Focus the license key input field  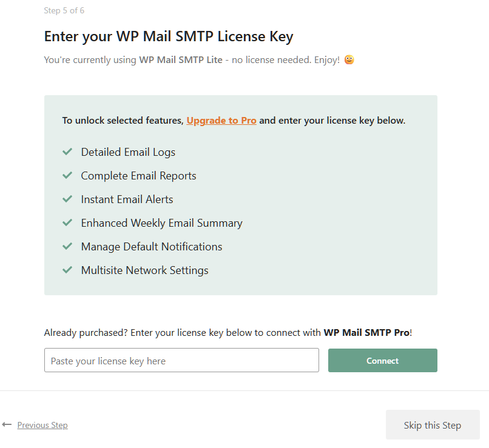click(x=181, y=361)
